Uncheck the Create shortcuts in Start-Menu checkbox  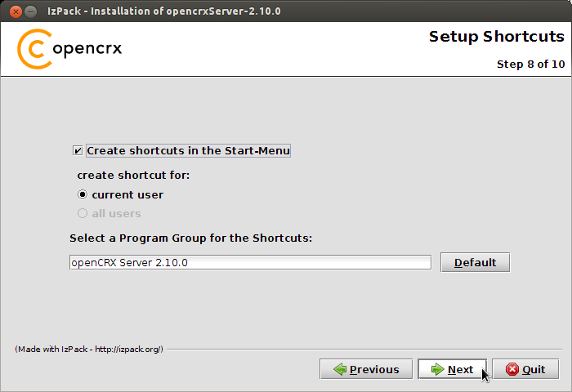pos(78,150)
